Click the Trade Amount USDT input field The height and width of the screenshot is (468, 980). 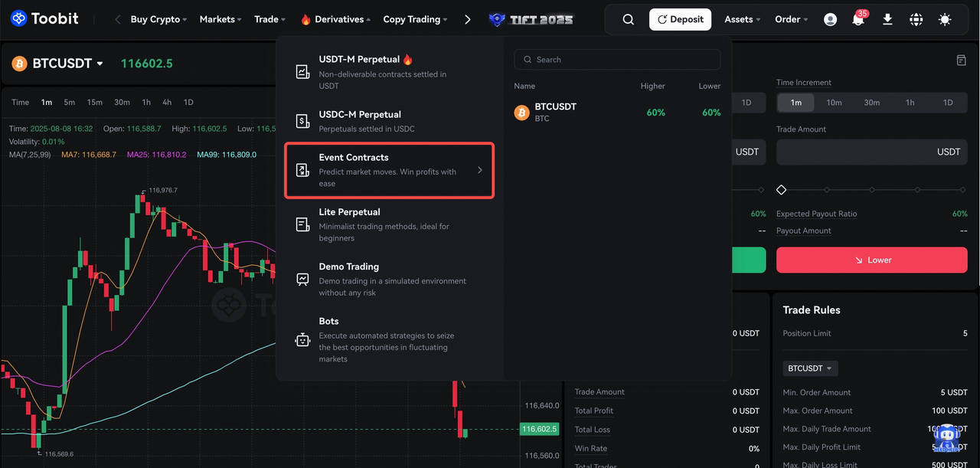click(x=872, y=152)
